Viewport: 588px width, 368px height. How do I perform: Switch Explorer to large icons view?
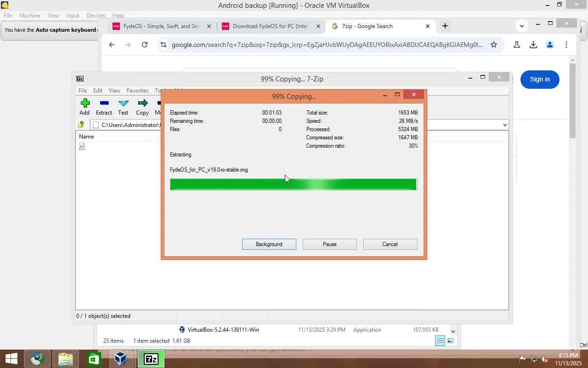point(450,340)
